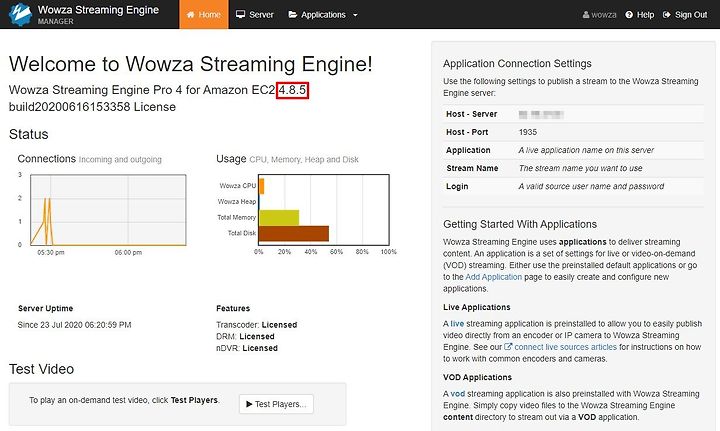Click the orange spike in Connections graph
The height and width of the screenshot is (431, 720).
tap(48, 221)
